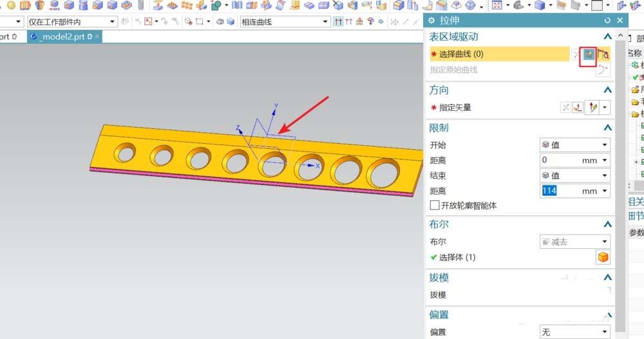Click the grey disc icon left of the blue cube
This screenshot has height=339, width=644.
pos(220,22)
